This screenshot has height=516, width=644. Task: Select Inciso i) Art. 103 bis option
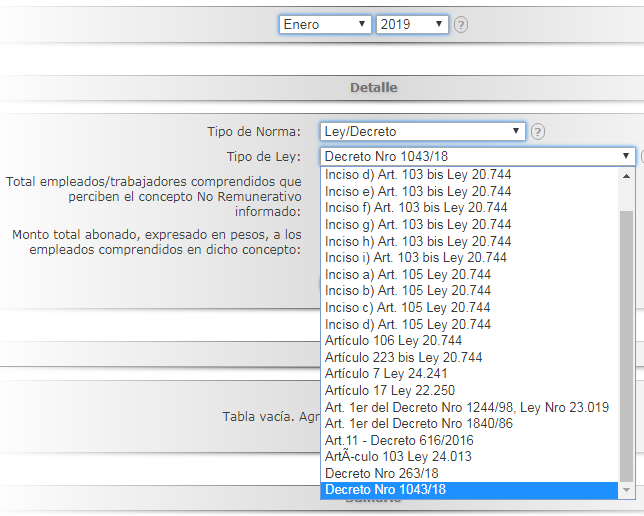pos(415,258)
